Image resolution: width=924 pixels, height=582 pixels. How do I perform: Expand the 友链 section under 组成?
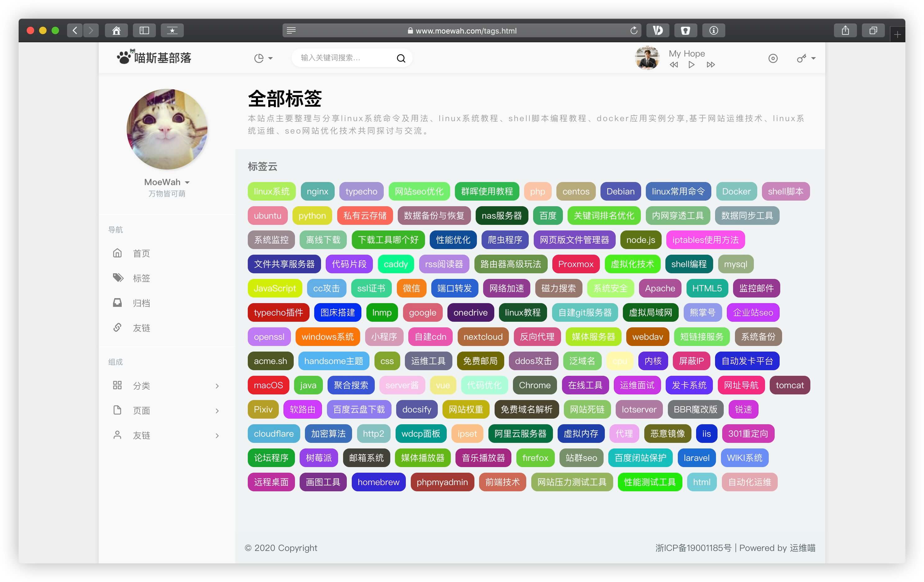[x=166, y=435]
